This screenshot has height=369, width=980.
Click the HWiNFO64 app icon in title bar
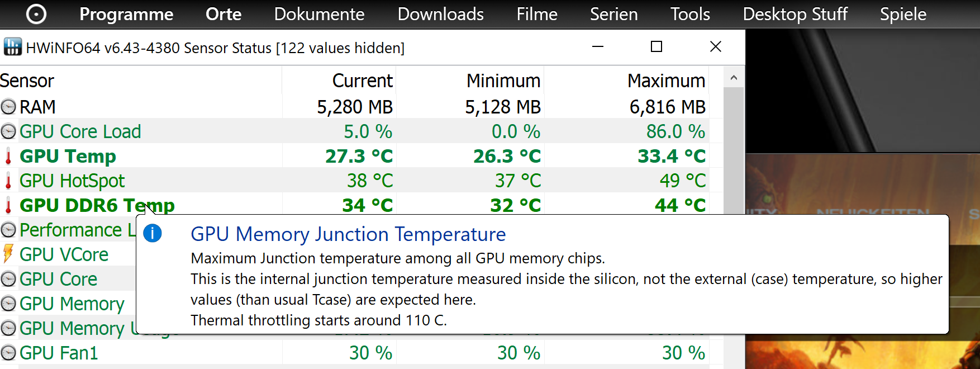click(x=12, y=47)
